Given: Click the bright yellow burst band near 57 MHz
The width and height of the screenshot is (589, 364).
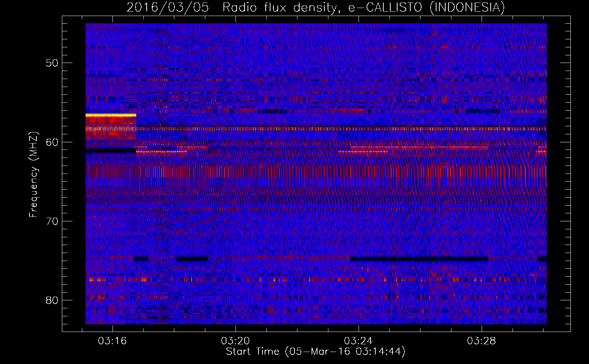Looking at the screenshot, I should point(111,115).
